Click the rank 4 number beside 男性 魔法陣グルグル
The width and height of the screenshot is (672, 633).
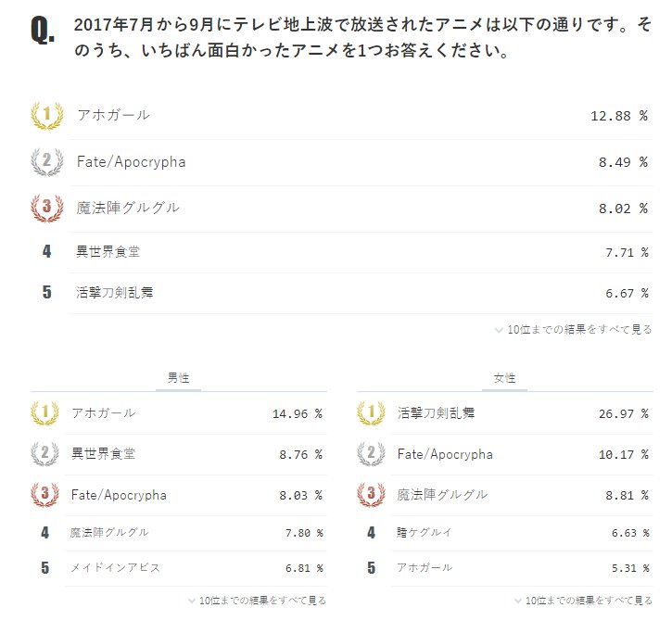(x=45, y=533)
